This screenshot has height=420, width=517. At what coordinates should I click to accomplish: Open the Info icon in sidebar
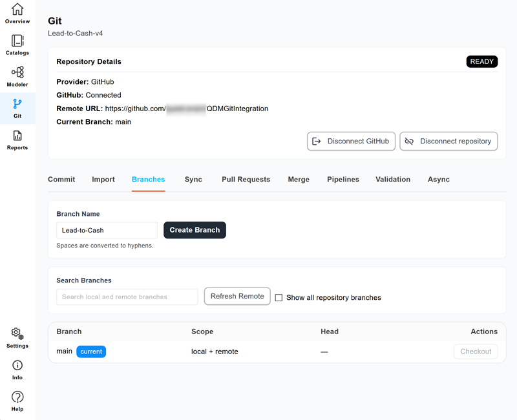click(x=17, y=365)
